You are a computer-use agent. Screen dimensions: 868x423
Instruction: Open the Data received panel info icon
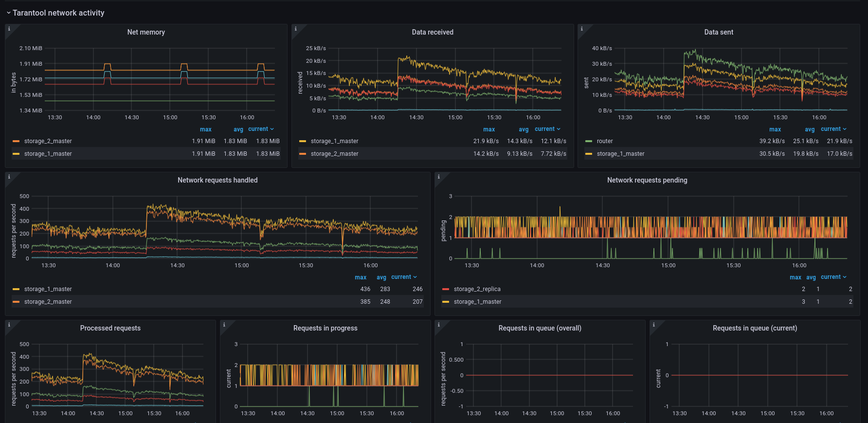coord(296,29)
